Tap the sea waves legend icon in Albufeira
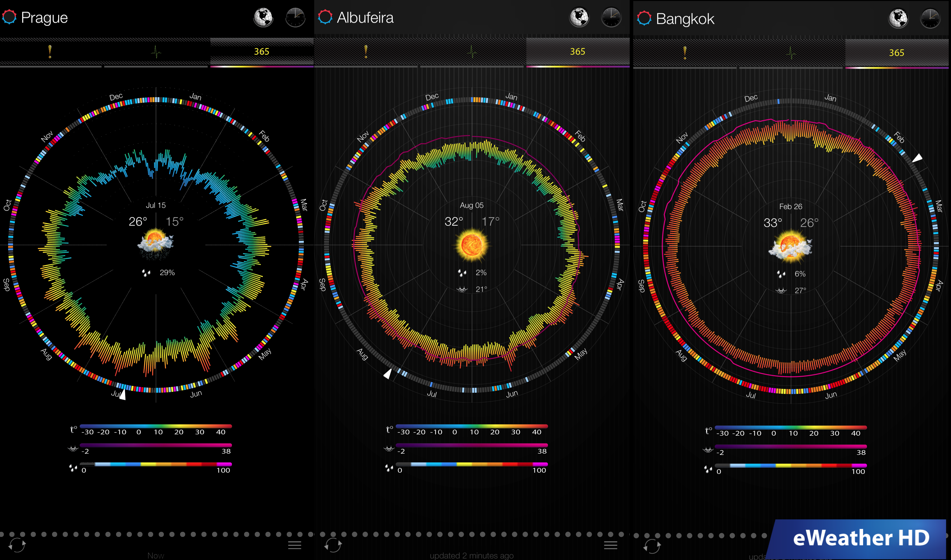 (x=389, y=448)
